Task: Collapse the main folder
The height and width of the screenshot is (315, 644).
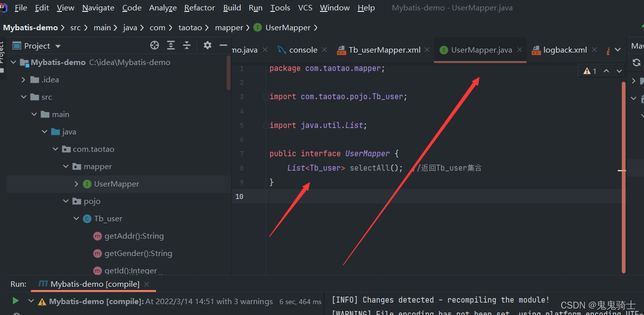Action: [x=34, y=115]
